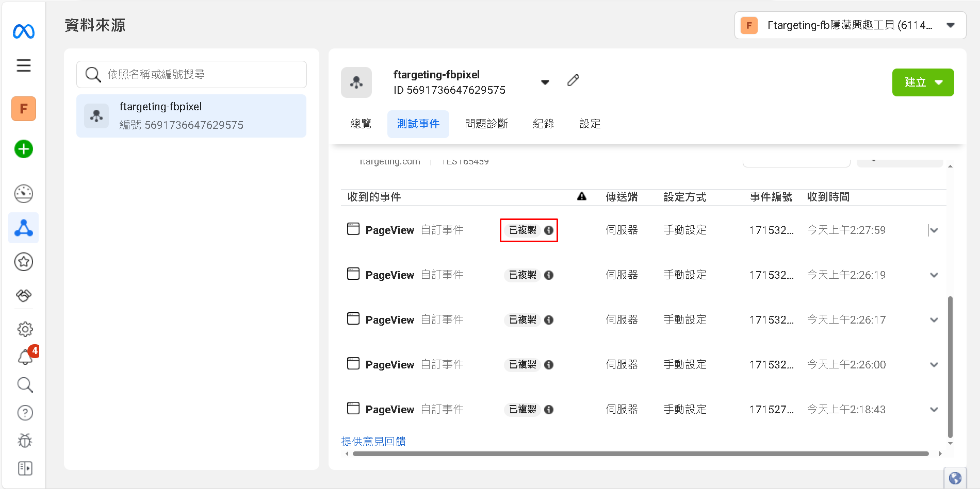The width and height of the screenshot is (980, 489).
Task: Open the hamburger menu in sidebar
Action: [24, 65]
